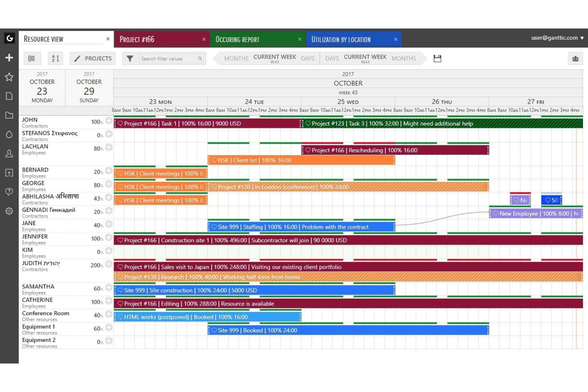Toggle the resource list layout button
The height and width of the screenshot is (392, 588).
click(32, 58)
